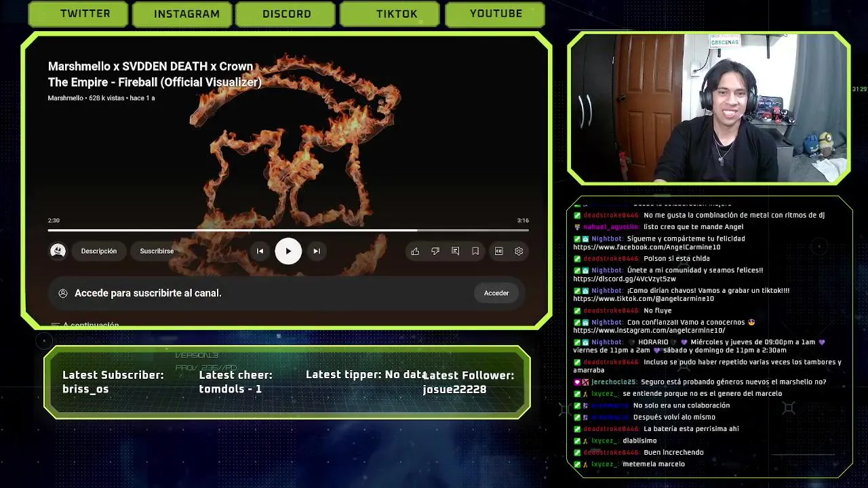Click chat message 'Poison si esta chida'
This screenshot has height=488, width=868.
(677, 258)
